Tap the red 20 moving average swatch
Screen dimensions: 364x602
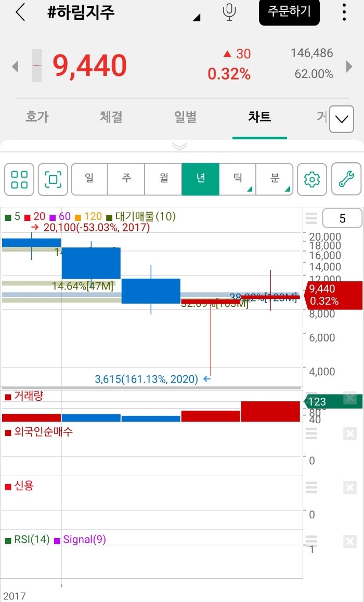27,218
